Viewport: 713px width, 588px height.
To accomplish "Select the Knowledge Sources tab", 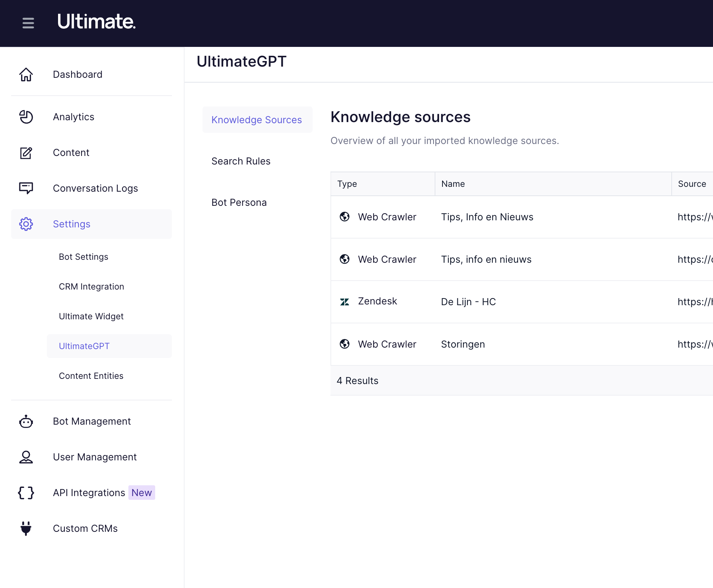I will pos(257,119).
